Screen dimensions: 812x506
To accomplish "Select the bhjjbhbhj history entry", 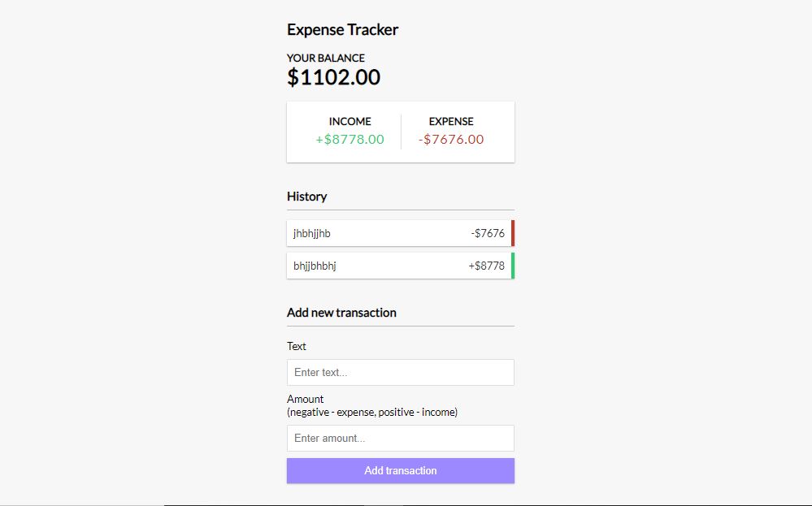I will [400, 266].
